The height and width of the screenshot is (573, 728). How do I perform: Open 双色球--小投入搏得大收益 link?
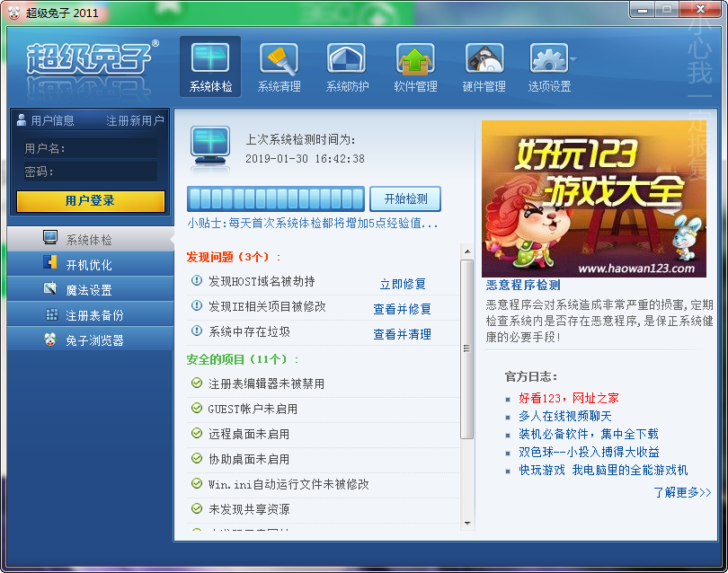589,452
